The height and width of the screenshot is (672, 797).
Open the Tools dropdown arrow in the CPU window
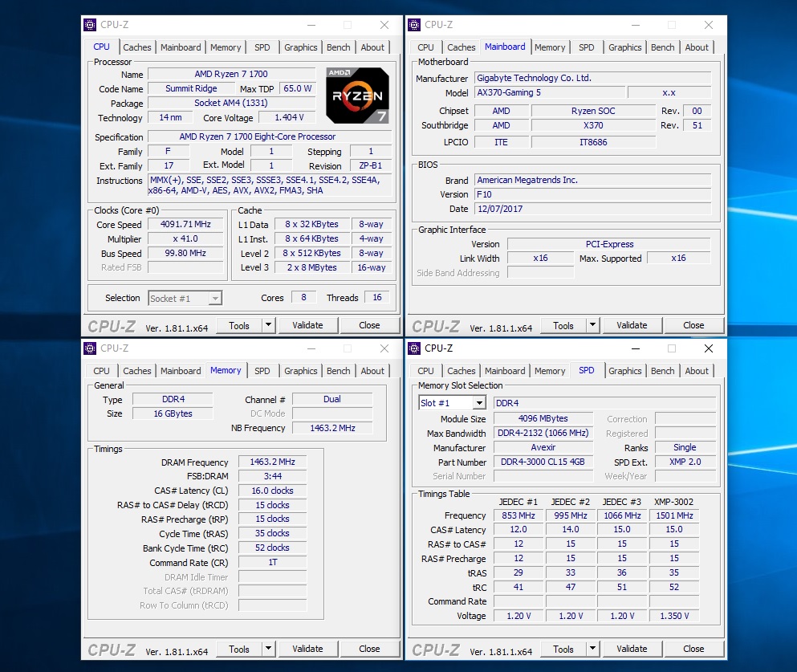(x=268, y=325)
